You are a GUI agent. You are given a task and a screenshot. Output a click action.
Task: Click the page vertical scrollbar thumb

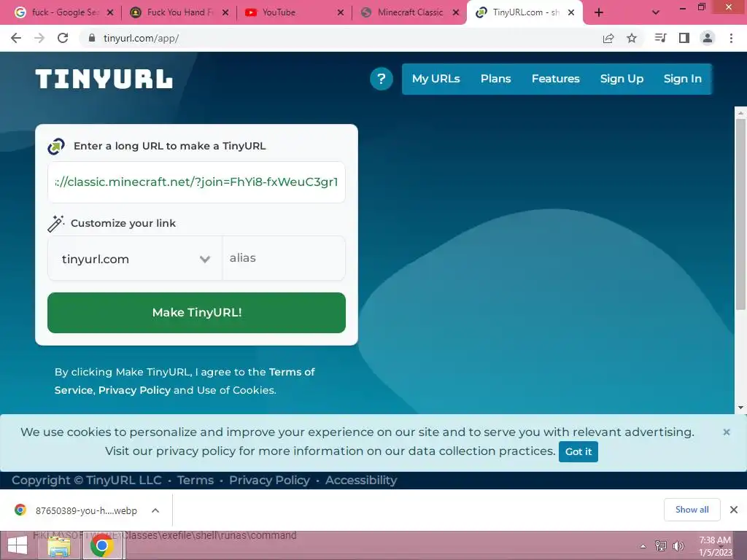point(740,214)
